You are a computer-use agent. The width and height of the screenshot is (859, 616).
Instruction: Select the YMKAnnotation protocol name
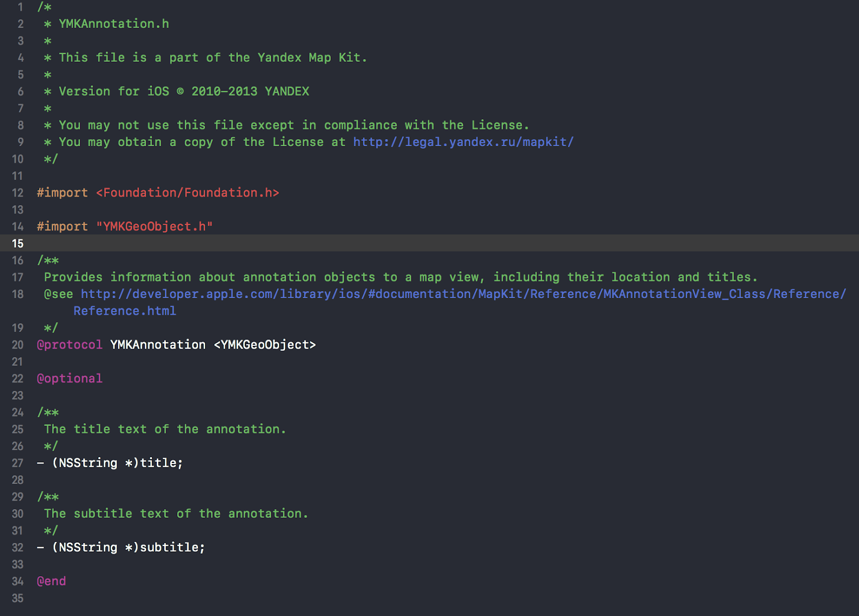point(157,344)
